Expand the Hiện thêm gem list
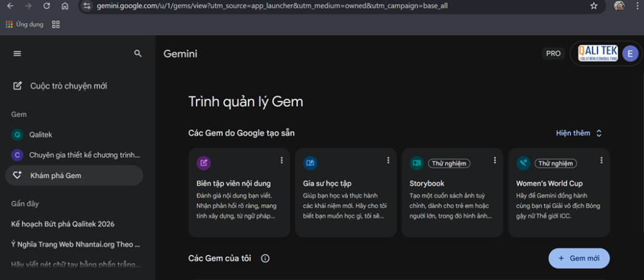Viewport: 644px width, 280px height. point(579,133)
